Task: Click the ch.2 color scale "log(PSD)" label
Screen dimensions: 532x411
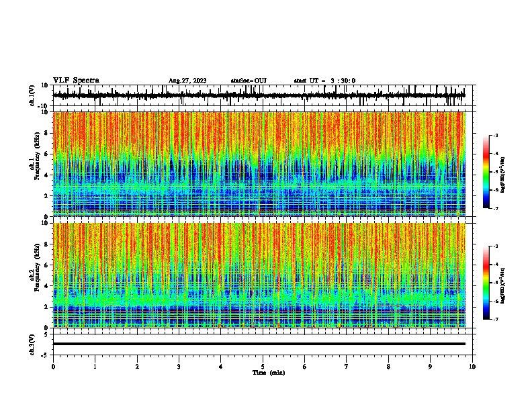Action: (503, 285)
